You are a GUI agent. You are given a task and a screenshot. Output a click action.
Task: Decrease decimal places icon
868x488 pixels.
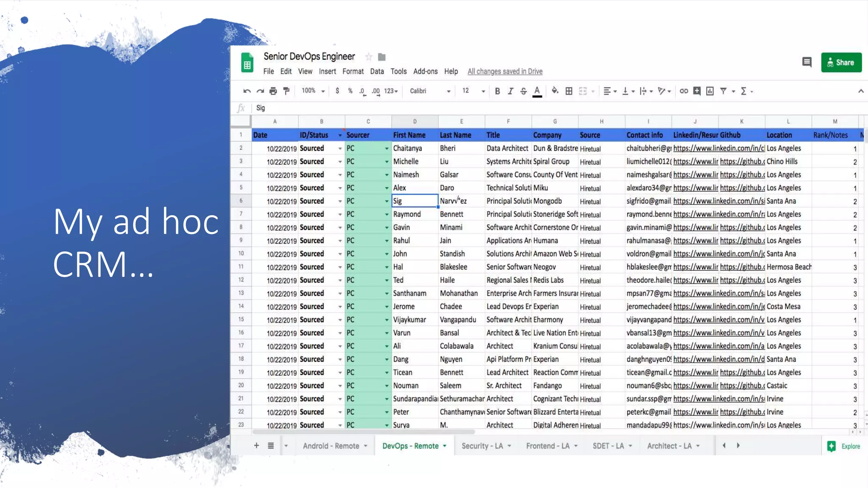[x=362, y=91]
